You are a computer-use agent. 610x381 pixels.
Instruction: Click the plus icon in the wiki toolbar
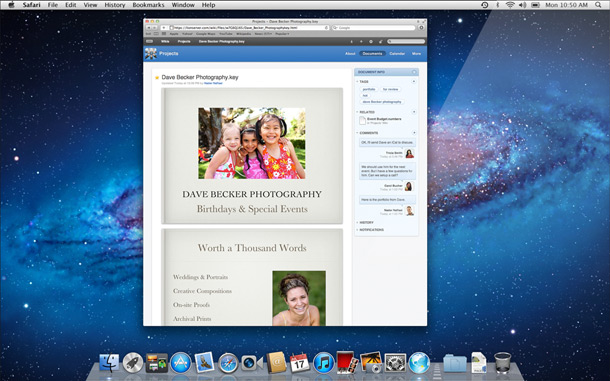[361, 41]
